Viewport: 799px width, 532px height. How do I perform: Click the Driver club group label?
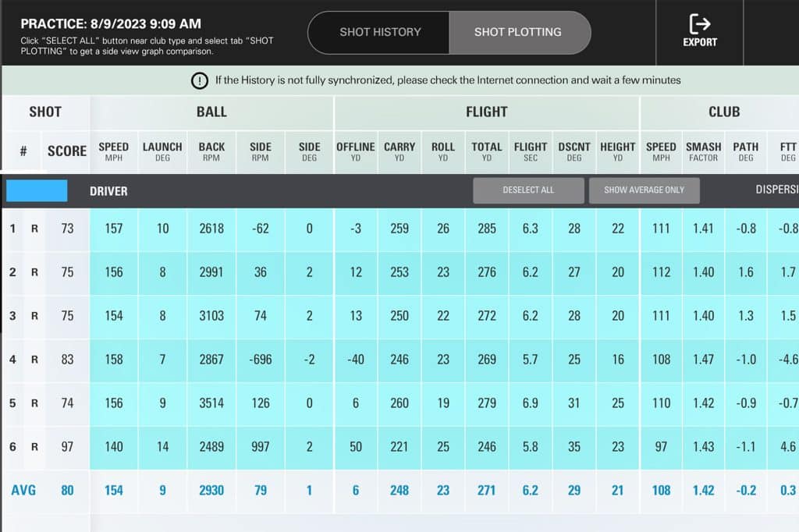(108, 191)
